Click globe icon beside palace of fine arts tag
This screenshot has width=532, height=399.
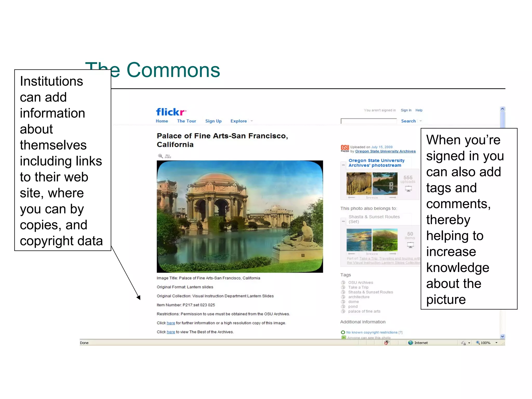(x=343, y=311)
